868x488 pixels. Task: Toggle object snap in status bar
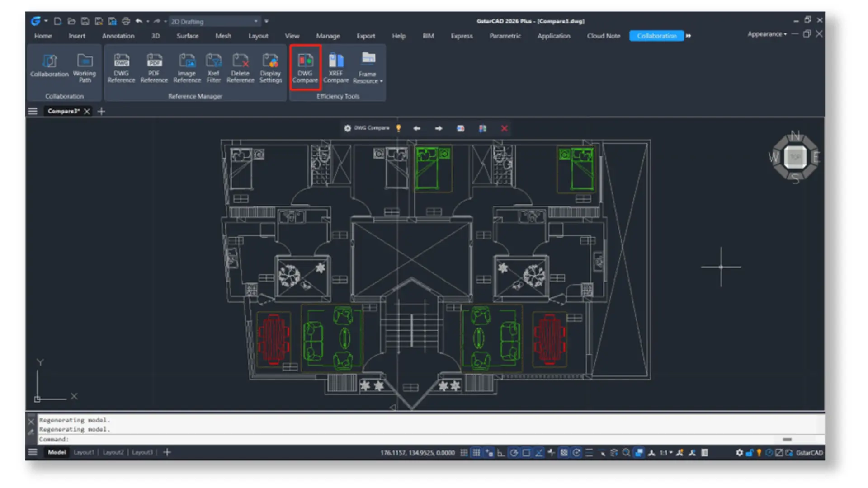pos(526,453)
